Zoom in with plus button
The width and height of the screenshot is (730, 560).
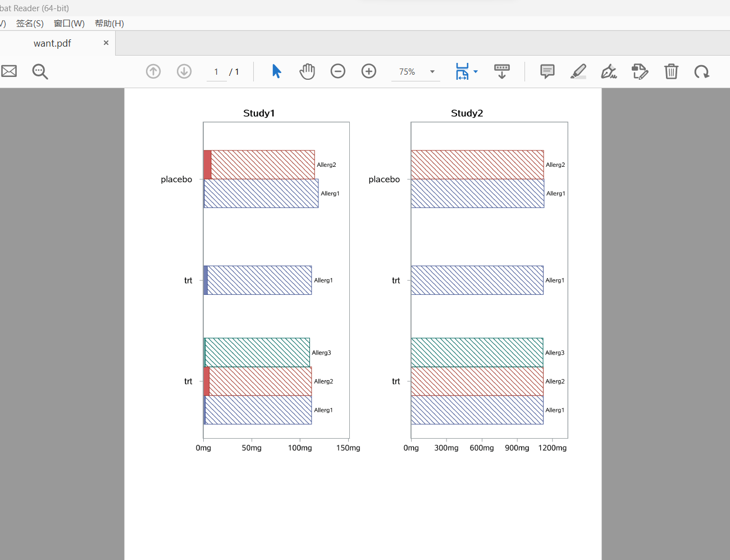point(369,71)
